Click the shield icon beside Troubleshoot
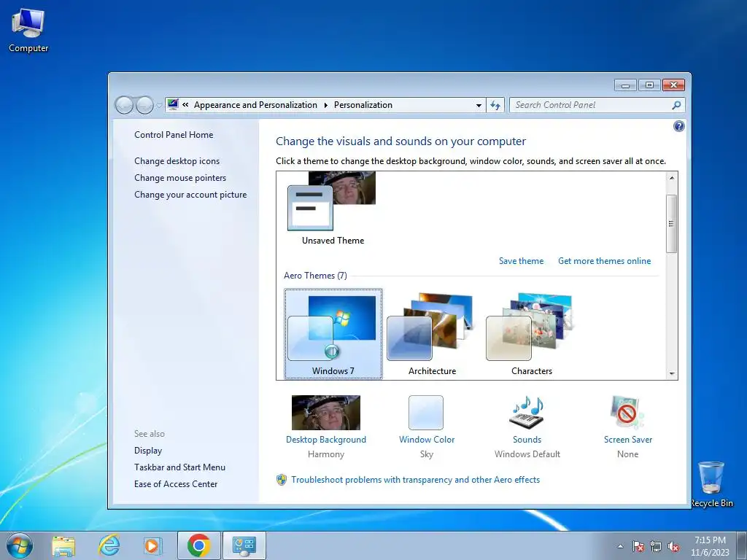 click(x=282, y=480)
